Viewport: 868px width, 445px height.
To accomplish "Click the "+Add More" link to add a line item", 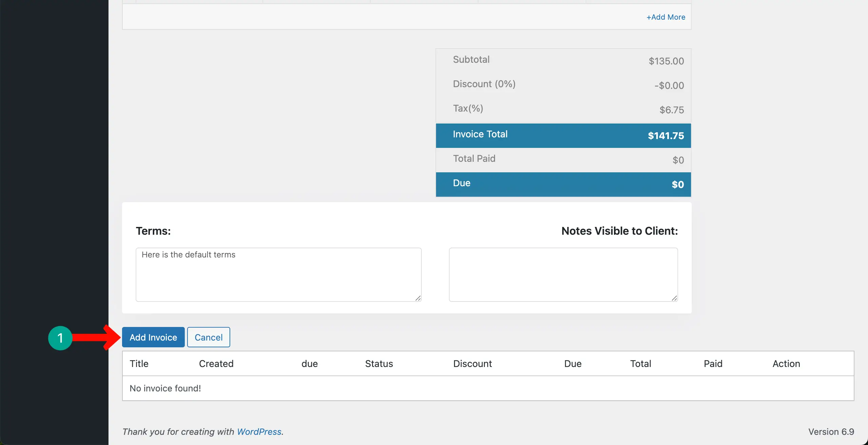I will [665, 17].
